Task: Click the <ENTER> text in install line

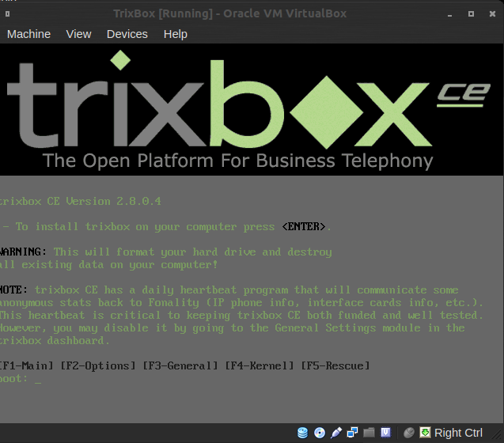Action: point(304,227)
